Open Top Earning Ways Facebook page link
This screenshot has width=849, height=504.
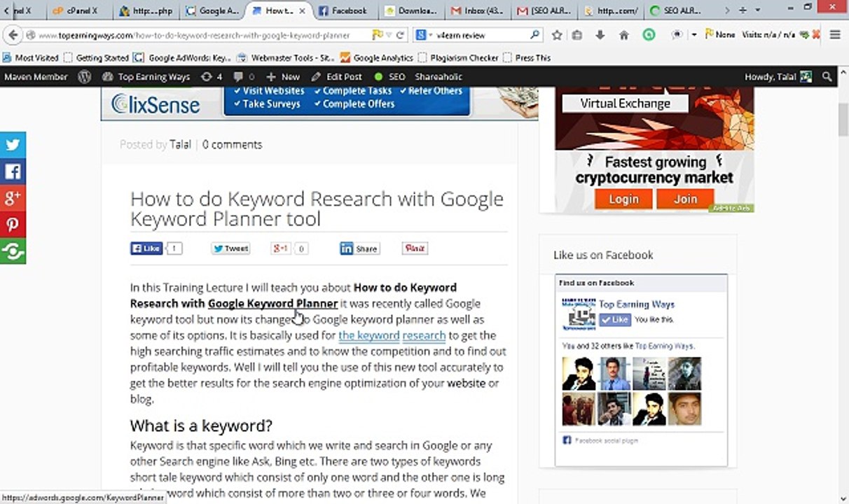[x=637, y=304]
